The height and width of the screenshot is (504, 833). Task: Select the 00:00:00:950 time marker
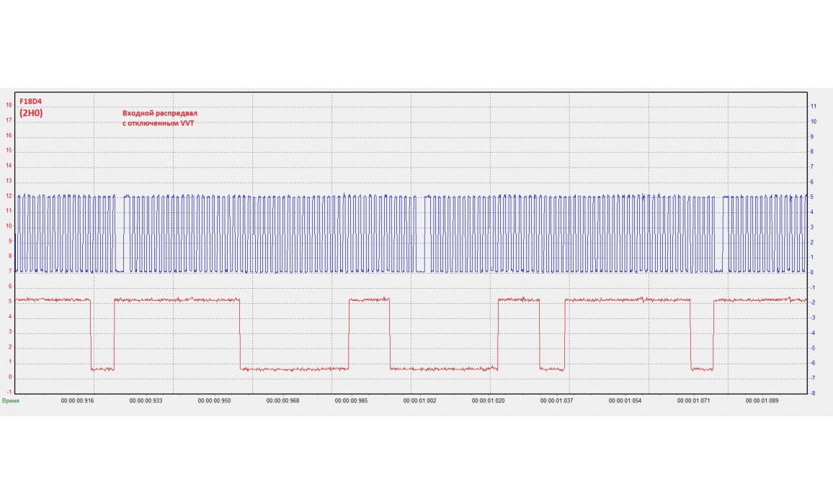pos(214,400)
